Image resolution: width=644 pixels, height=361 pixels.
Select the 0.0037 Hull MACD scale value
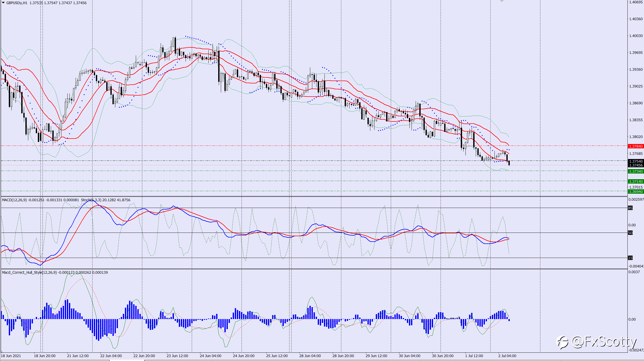click(634, 272)
